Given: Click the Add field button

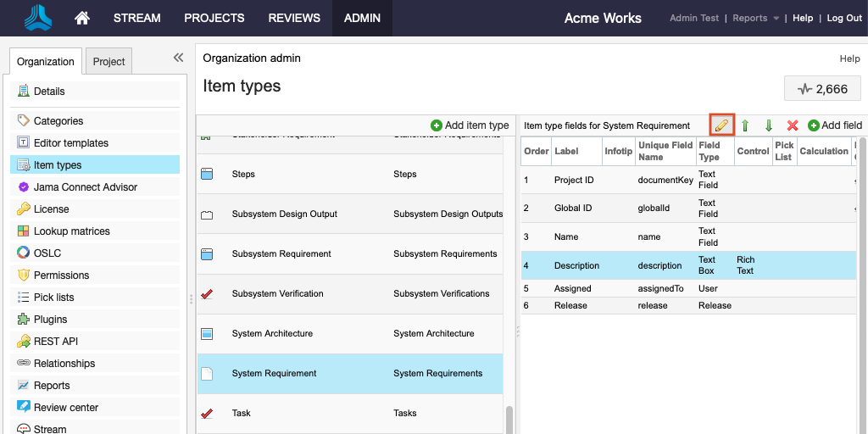Looking at the screenshot, I should point(835,125).
